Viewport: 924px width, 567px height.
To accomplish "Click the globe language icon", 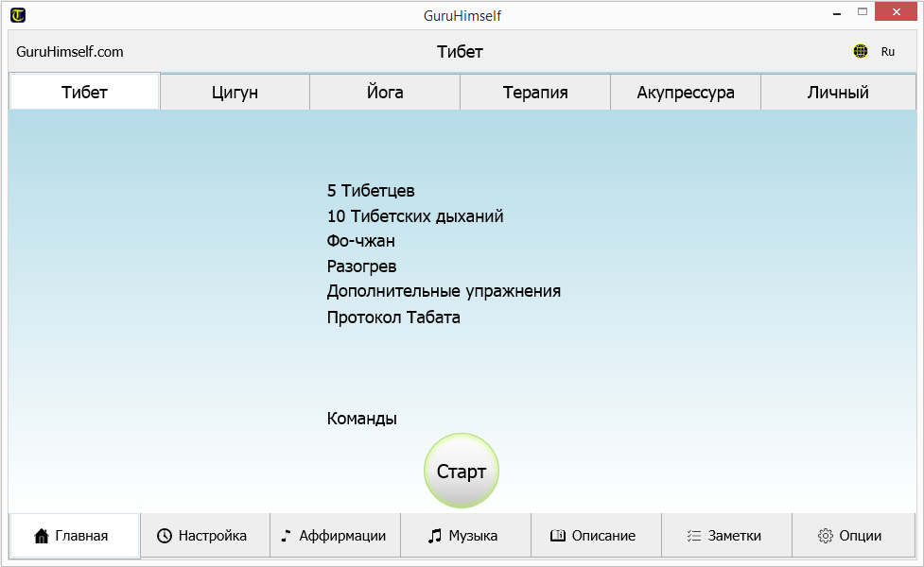I will (x=860, y=52).
